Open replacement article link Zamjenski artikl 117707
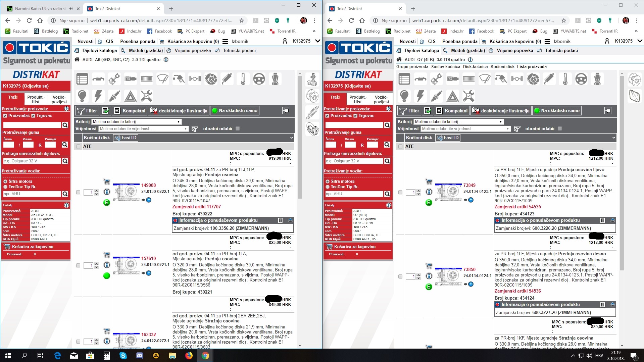The image size is (644, 362). (197, 207)
